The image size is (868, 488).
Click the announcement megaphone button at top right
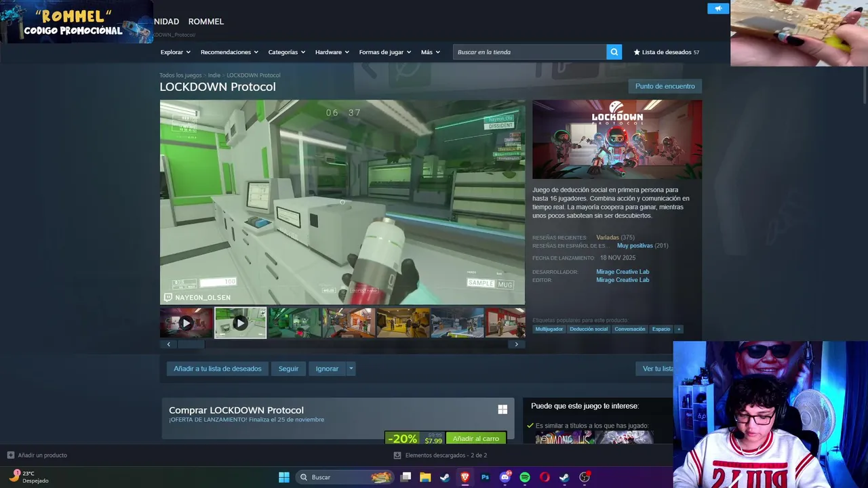tap(718, 8)
